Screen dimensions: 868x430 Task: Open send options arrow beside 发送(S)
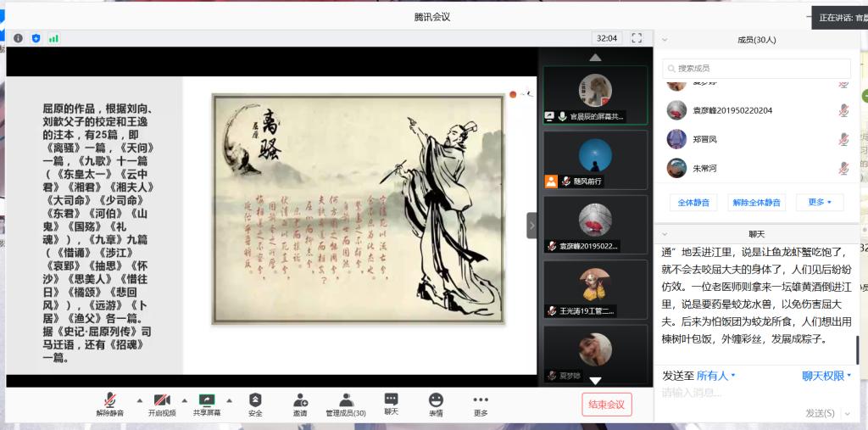click(x=847, y=413)
